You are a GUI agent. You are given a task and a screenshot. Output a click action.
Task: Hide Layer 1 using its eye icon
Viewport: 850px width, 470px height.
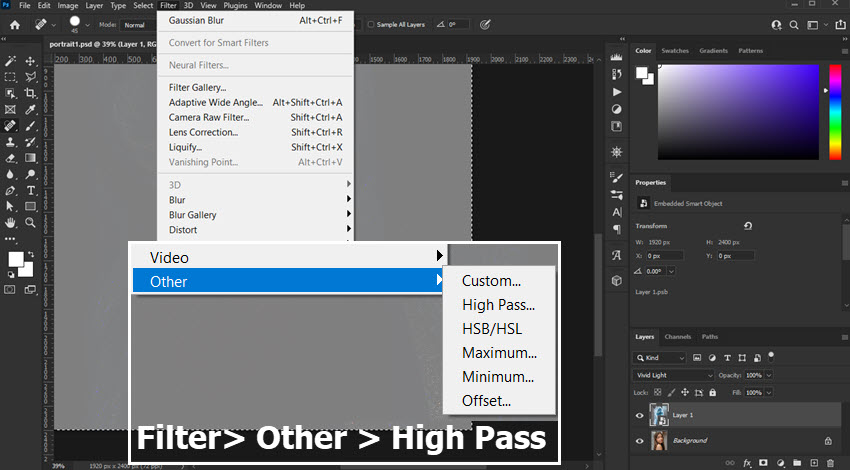click(640, 416)
